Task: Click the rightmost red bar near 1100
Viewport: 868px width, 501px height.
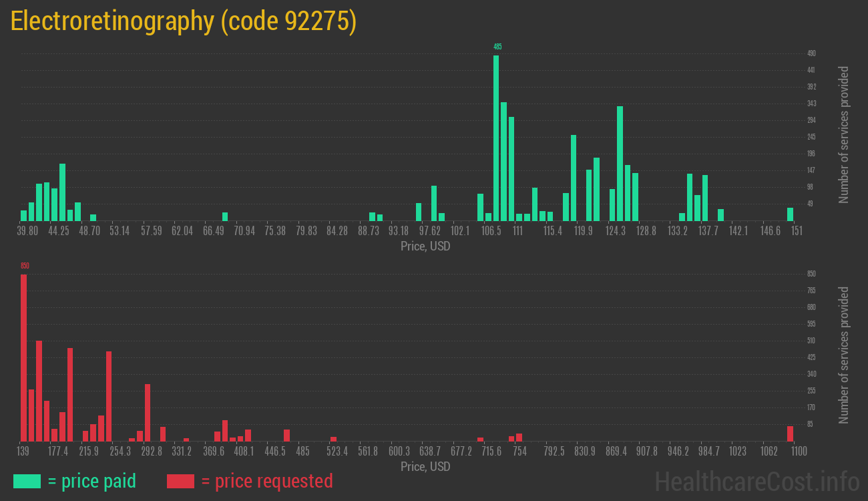Action: pos(790,434)
